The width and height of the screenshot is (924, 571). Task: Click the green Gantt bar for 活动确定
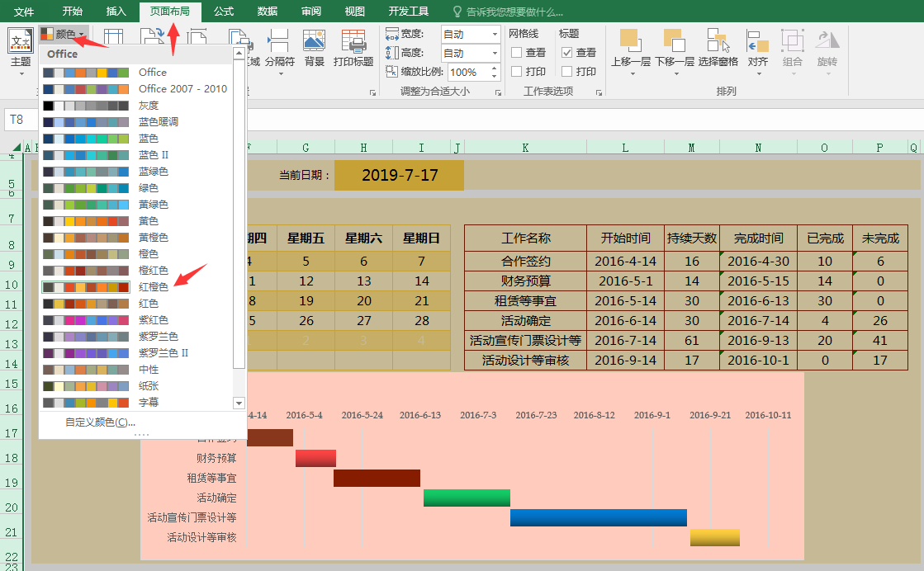(467, 498)
